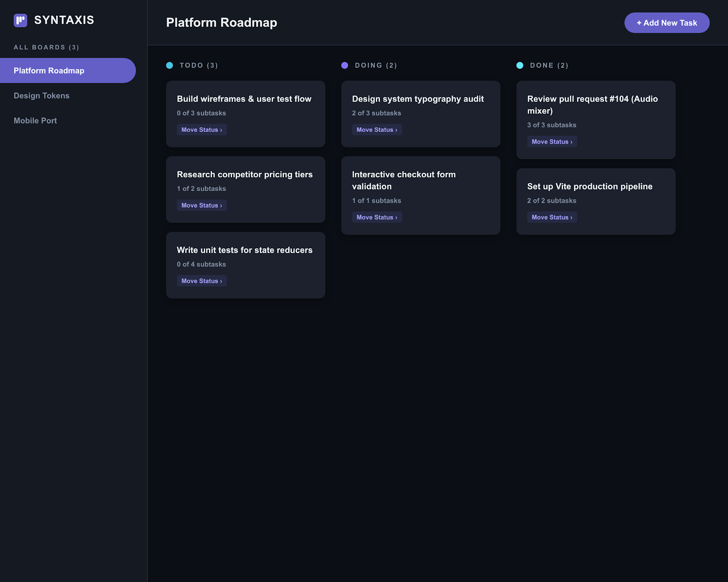Click the '0 of 3 subtasks' label

202,113
